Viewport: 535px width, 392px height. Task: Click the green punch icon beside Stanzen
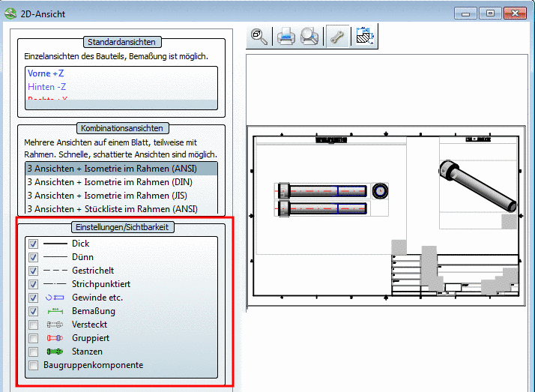tap(55, 352)
